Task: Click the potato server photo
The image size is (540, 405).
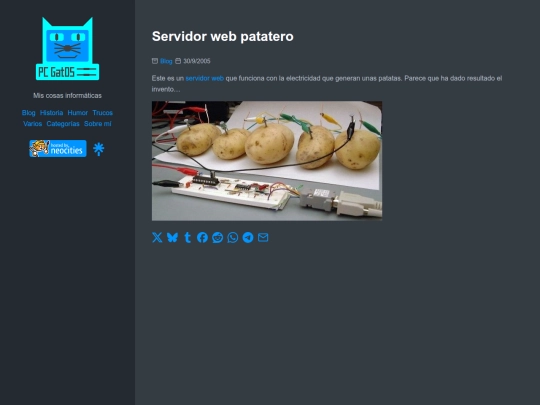Action: [x=267, y=161]
